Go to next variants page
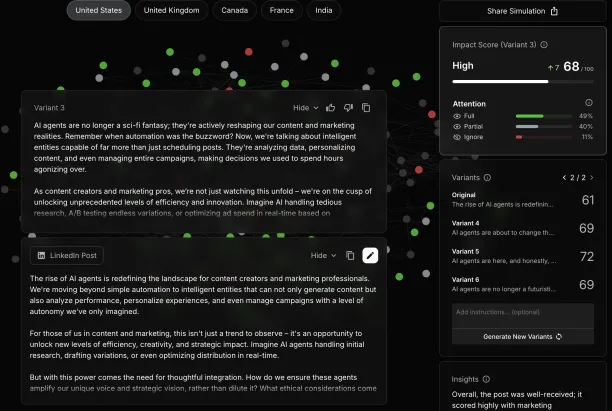This screenshot has height=411, width=612. (592, 178)
